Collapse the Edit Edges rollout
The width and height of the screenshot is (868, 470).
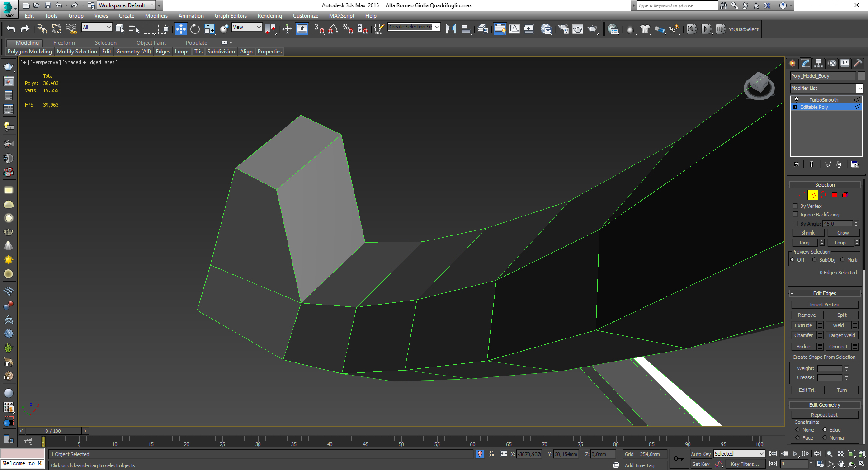click(825, 293)
